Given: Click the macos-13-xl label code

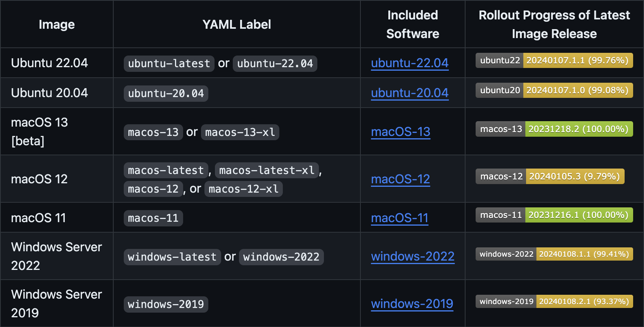Looking at the screenshot, I should click(240, 132).
